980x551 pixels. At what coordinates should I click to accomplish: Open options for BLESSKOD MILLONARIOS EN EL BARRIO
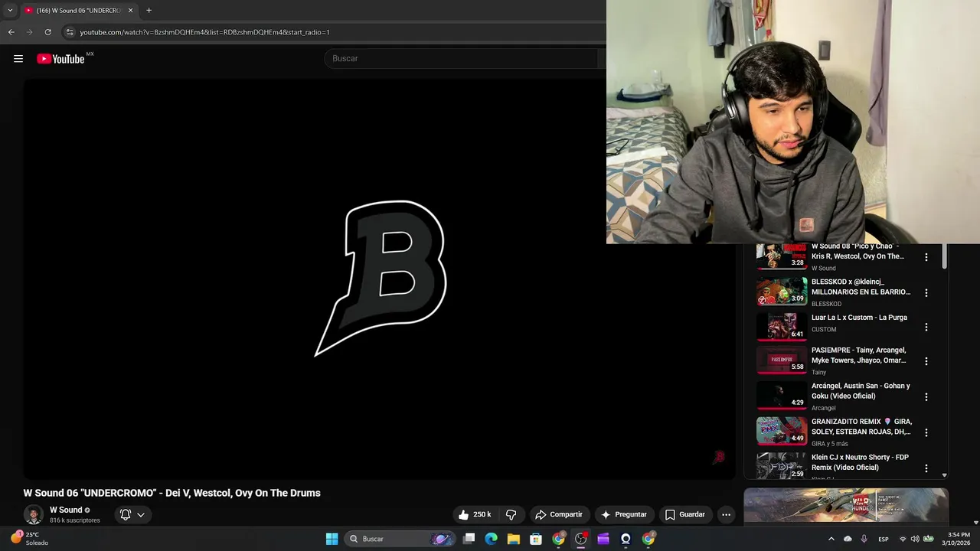(x=926, y=293)
